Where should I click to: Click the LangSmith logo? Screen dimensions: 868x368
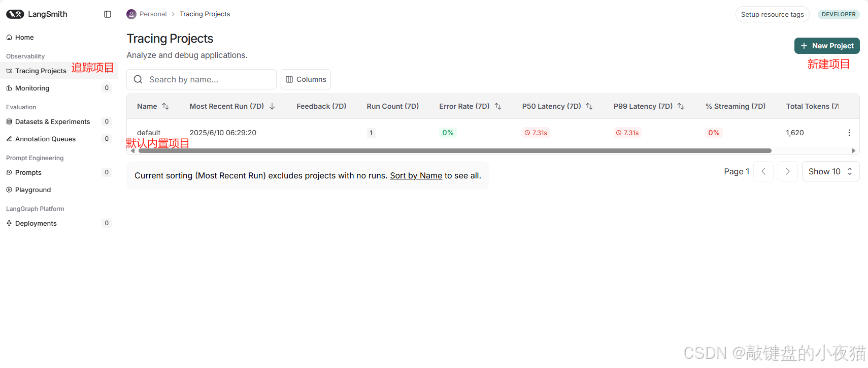[x=37, y=14]
